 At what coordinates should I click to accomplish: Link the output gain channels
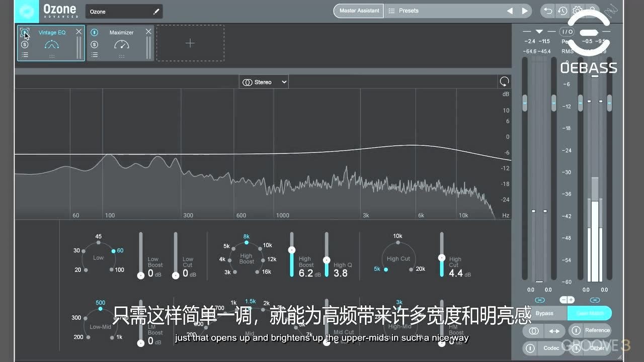coord(595,300)
